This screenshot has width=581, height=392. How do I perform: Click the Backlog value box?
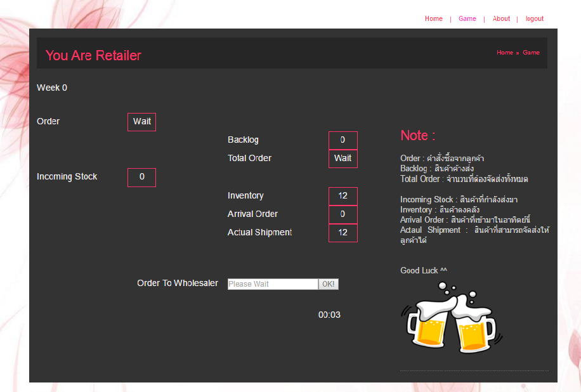pos(343,140)
